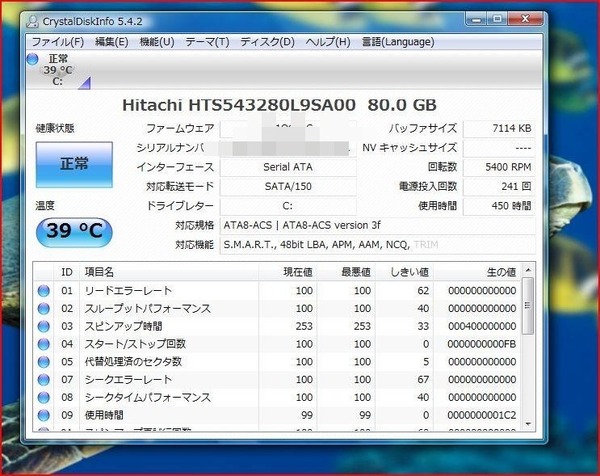The height and width of the screenshot is (476, 600).
Task: Click the CrystalDiskInfo title bar app icon
Action: [x=33, y=22]
